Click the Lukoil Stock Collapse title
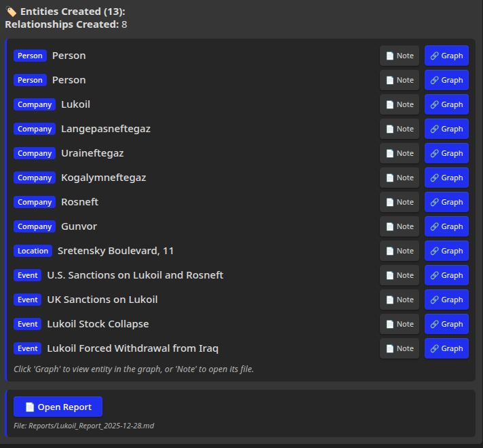 pos(98,324)
